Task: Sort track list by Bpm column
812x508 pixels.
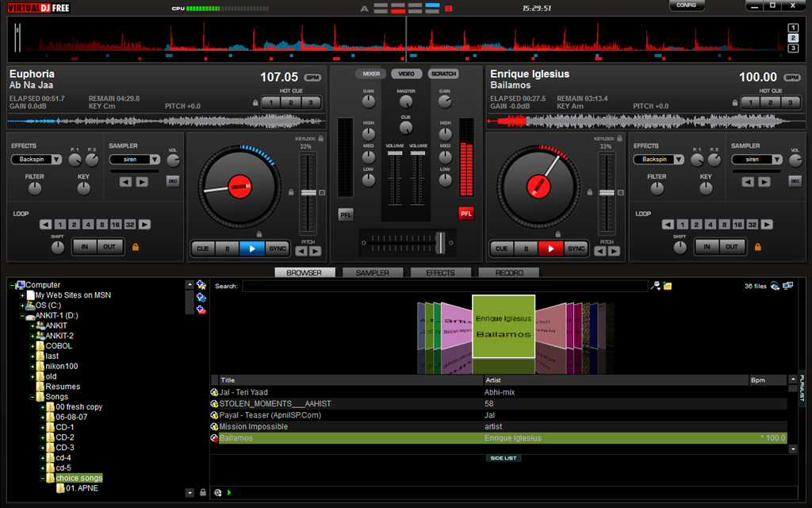Action: tap(768, 380)
